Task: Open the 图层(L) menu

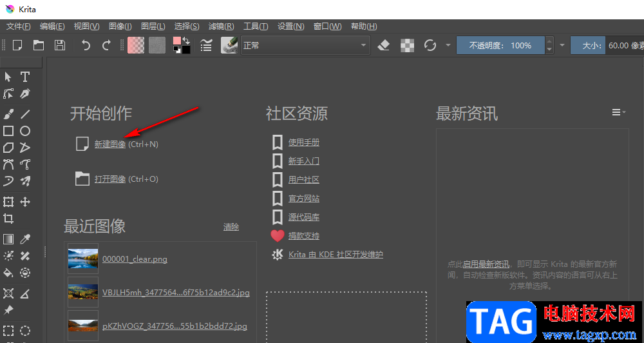Action: pos(153,26)
